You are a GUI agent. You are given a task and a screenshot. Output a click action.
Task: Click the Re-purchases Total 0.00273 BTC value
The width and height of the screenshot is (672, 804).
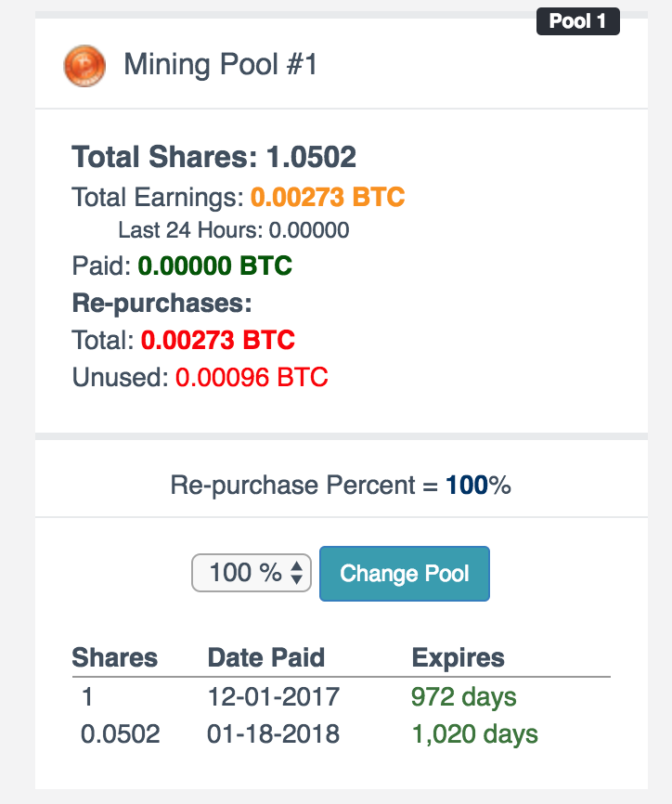point(218,340)
